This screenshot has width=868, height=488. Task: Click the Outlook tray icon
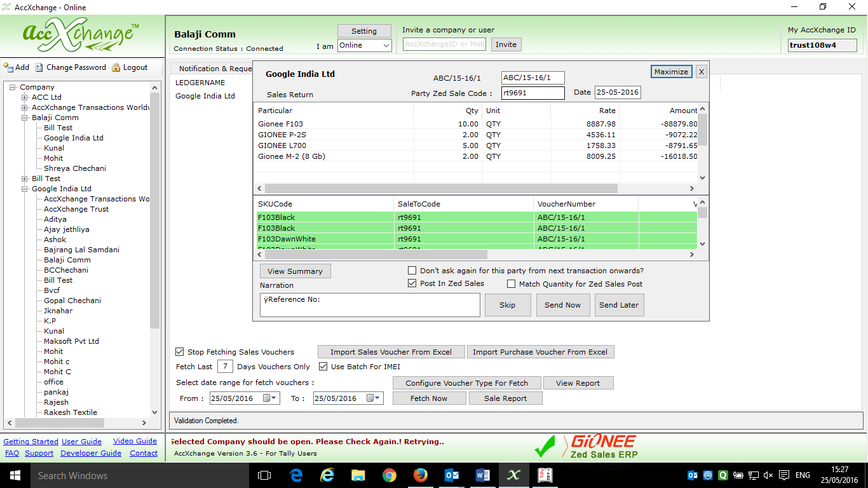pos(693,475)
